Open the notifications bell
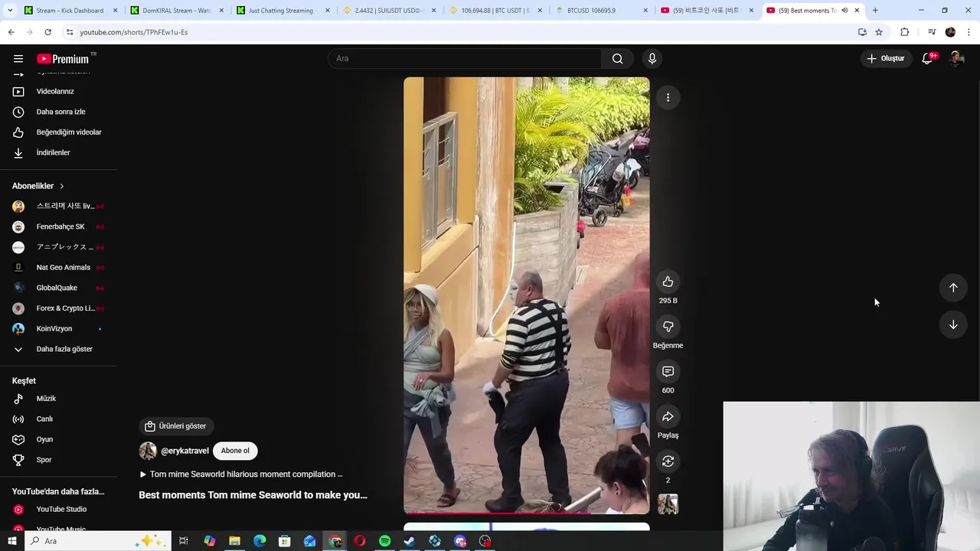This screenshot has width=980, height=551. tap(927, 59)
